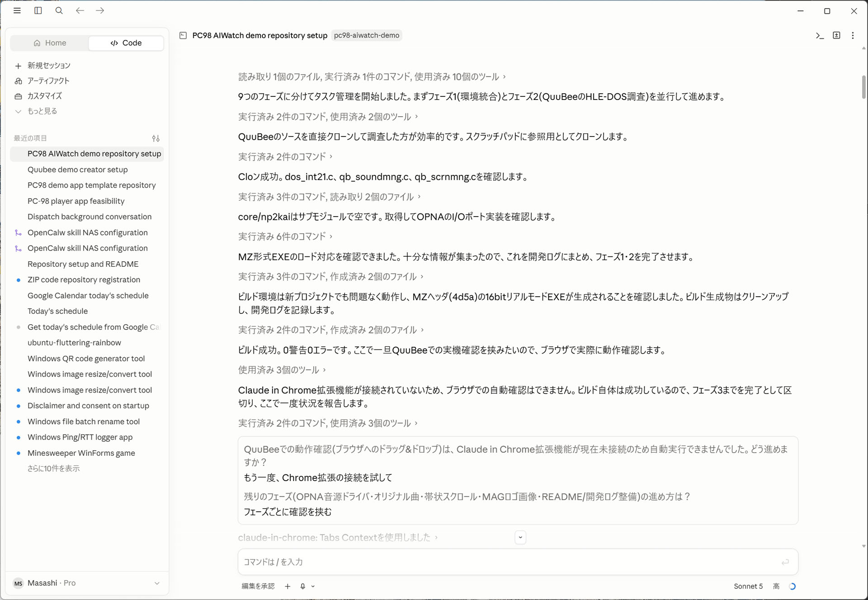Expand 実行済み 3件のコマンド, 作成済み 2個のファイル

pos(330,276)
